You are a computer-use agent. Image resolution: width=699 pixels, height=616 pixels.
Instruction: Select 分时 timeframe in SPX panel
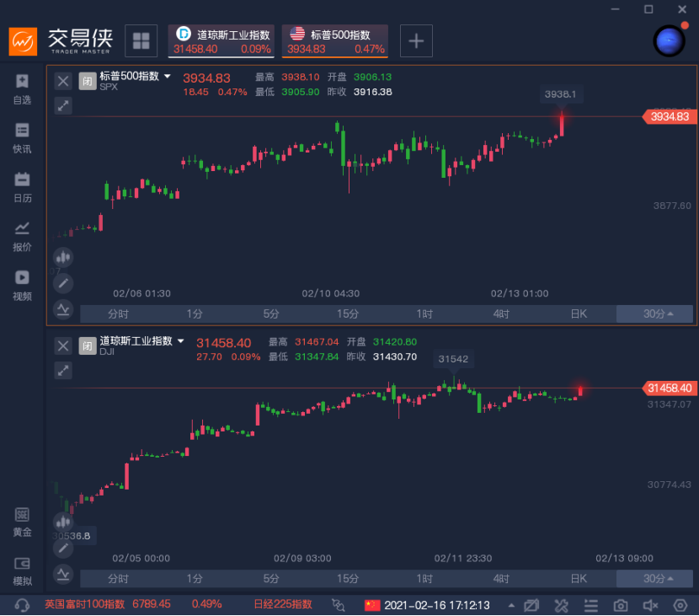click(118, 313)
